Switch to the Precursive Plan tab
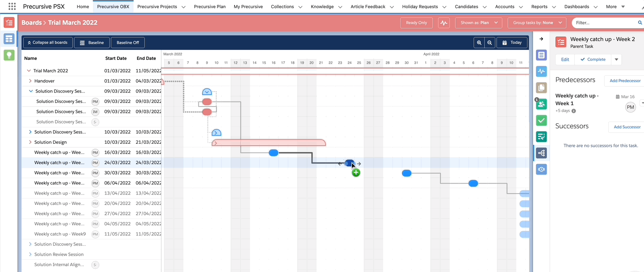This screenshot has height=272, width=644. pos(210,6)
